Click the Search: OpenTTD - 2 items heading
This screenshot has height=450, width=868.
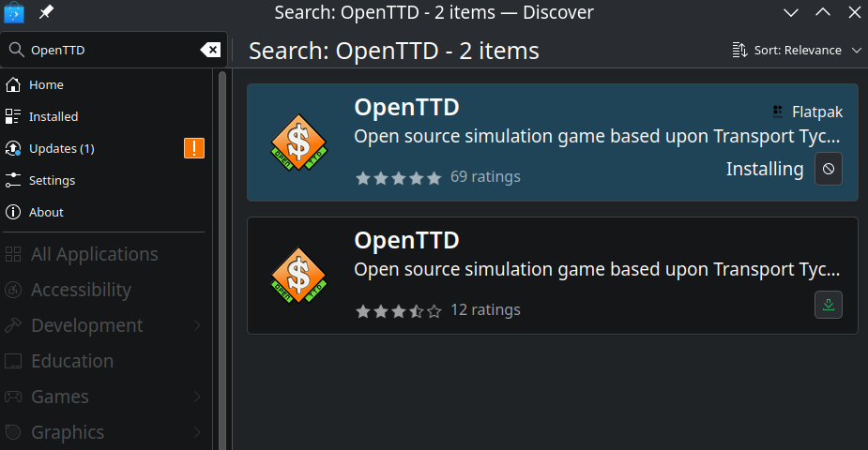tap(393, 51)
